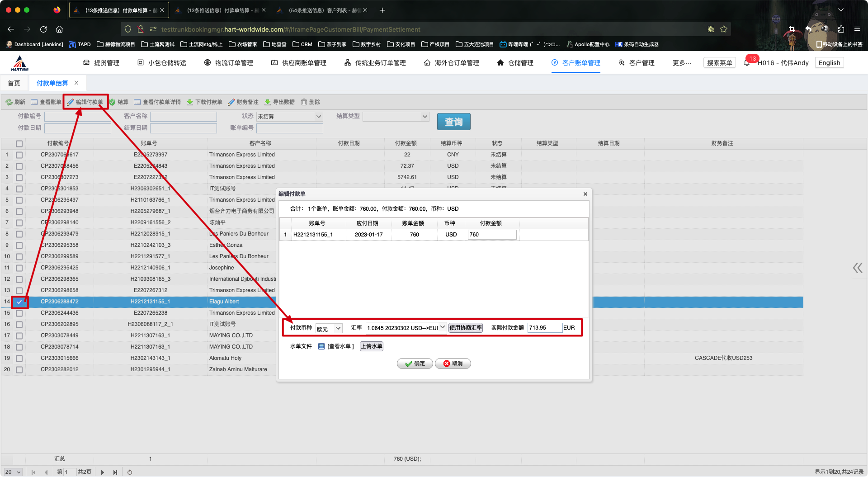
Task: Toggle the select-all checkbox in table header
Action: click(x=19, y=144)
